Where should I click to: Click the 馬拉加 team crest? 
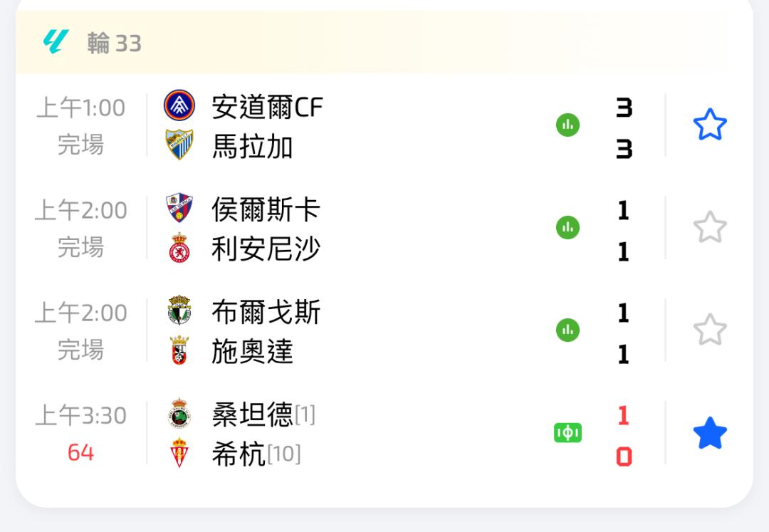tap(179, 145)
